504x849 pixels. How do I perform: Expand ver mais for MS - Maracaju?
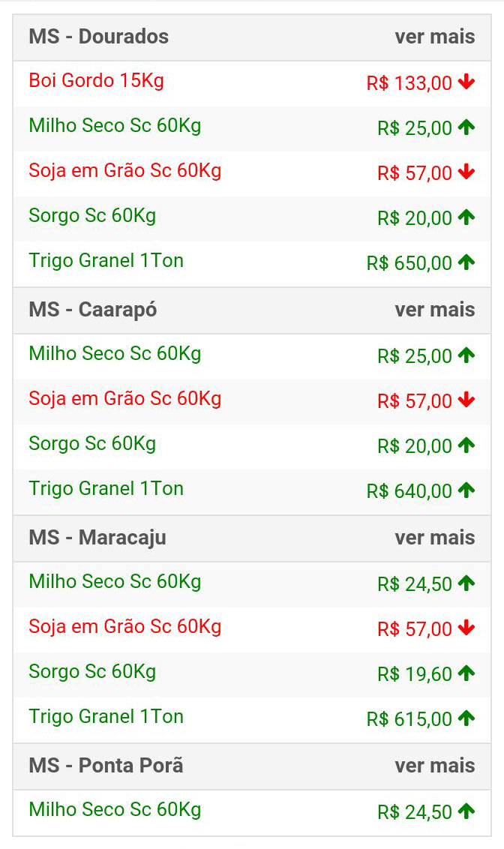click(435, 538)
